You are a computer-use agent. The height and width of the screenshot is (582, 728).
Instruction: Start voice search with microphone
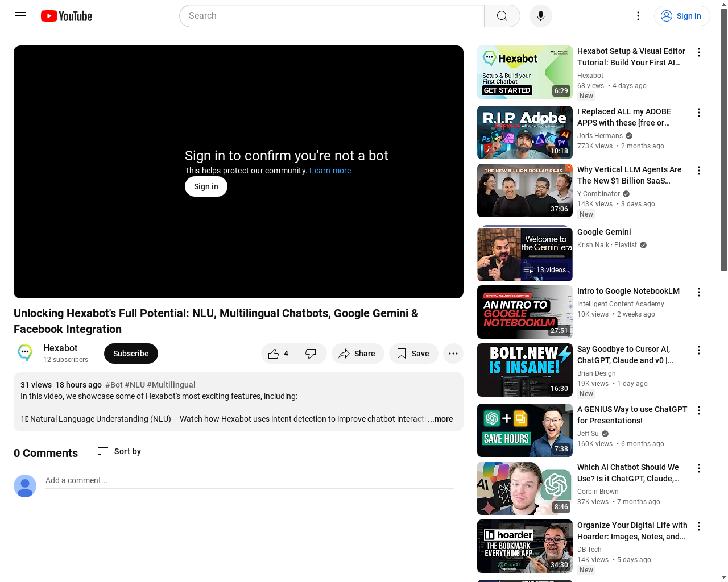coord(541,16)
